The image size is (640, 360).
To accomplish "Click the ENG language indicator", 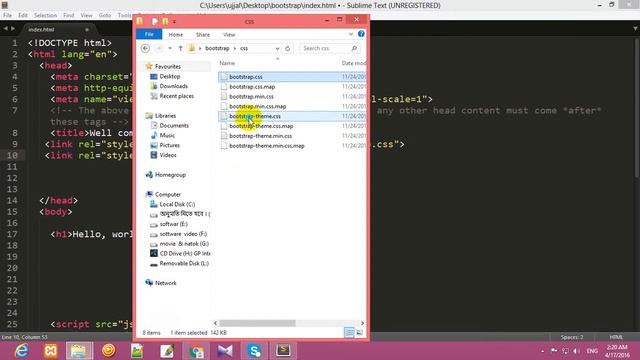I will pos(592,351).
